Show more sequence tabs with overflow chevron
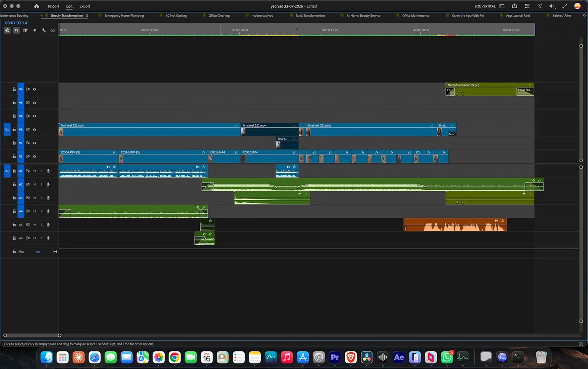The image size is (588, 369). point(584,16)
